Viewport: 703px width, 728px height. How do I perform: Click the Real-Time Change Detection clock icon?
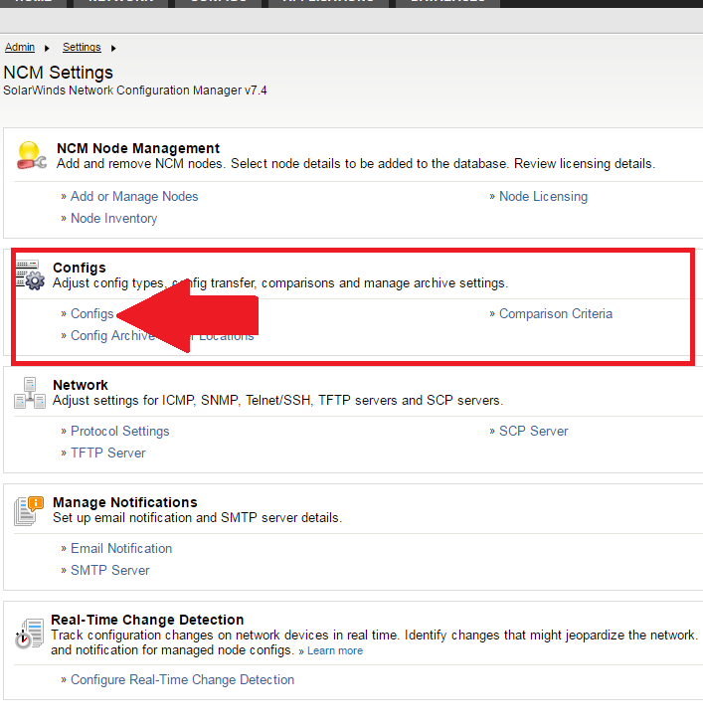29,634
